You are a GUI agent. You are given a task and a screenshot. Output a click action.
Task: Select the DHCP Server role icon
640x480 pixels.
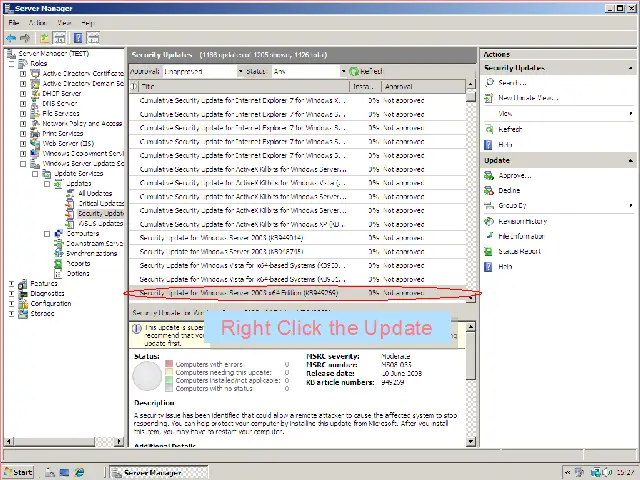pos(36,93)
